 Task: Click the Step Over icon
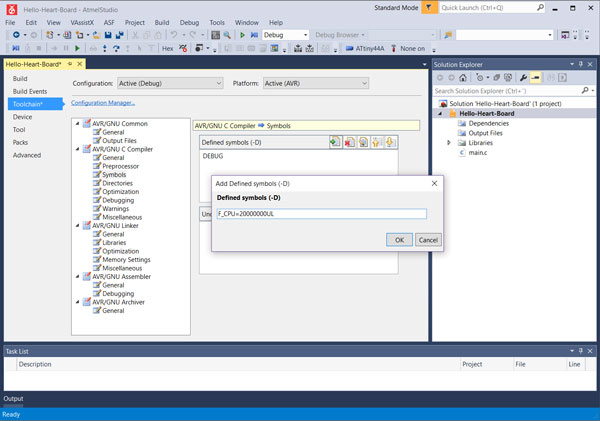click(x=116, y=49)
